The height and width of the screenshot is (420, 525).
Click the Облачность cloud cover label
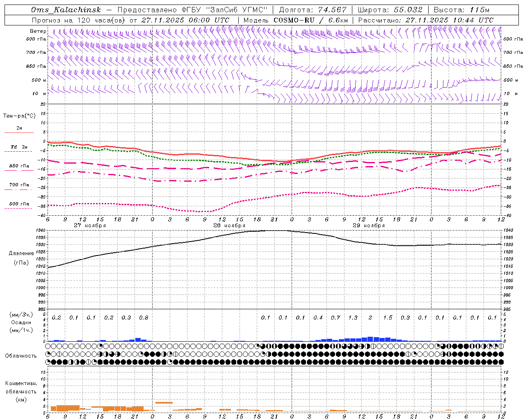[x=21, y=356]
